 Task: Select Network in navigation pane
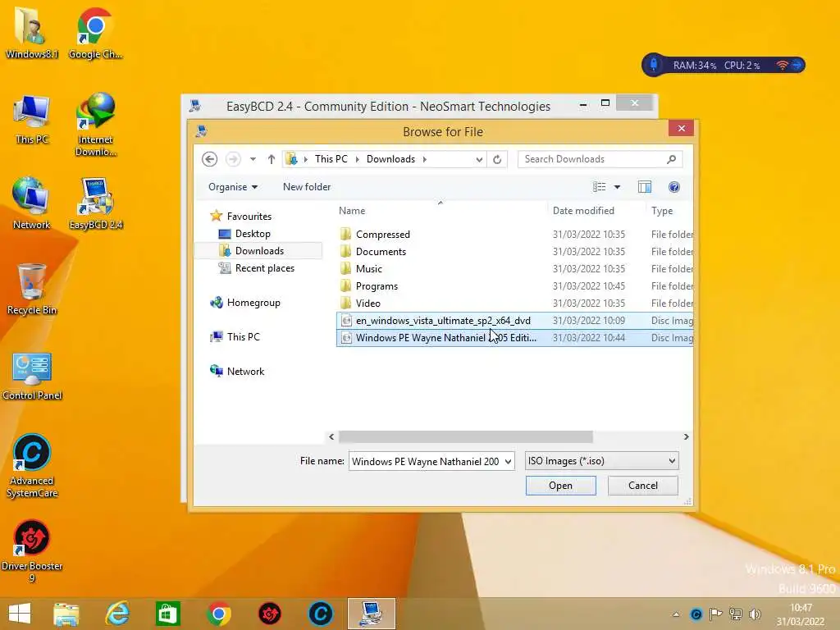[x=237, y=372]
